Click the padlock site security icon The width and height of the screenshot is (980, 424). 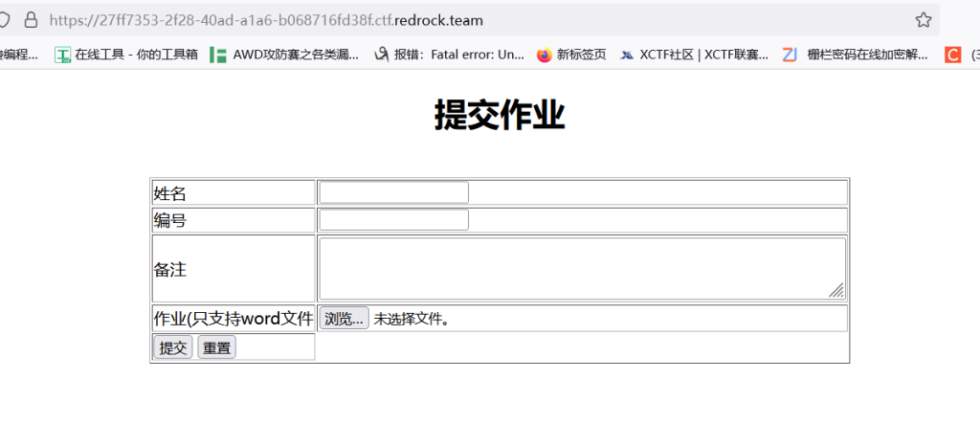[31, 19]
